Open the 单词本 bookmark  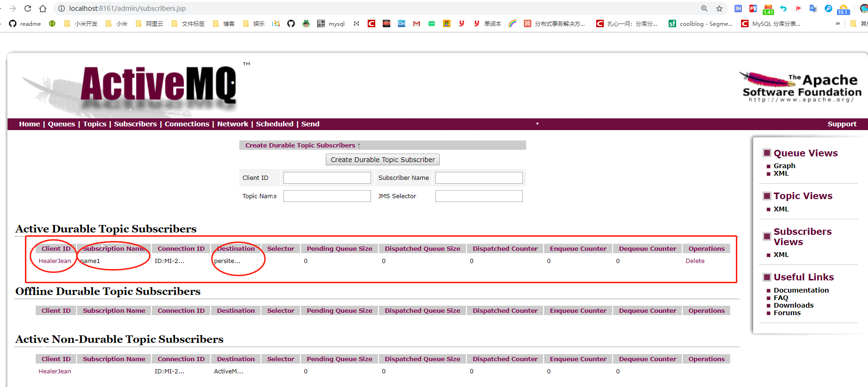pos(487,23)
